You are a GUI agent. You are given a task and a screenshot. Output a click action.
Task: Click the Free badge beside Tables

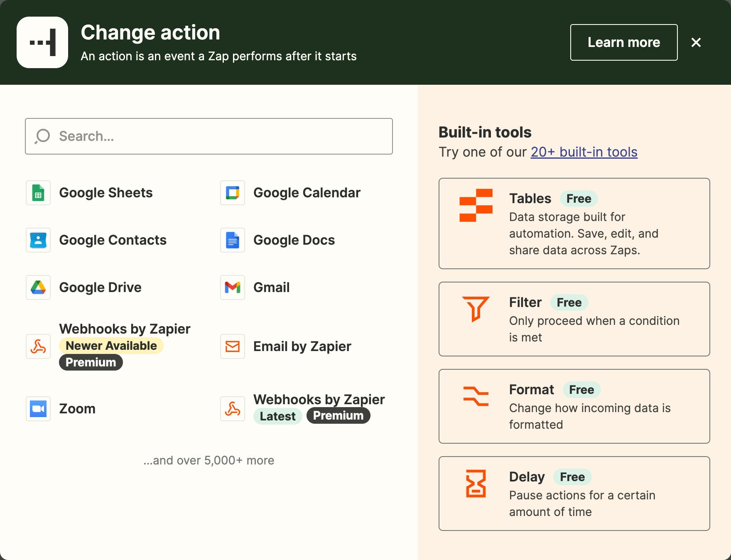(579, 199)
